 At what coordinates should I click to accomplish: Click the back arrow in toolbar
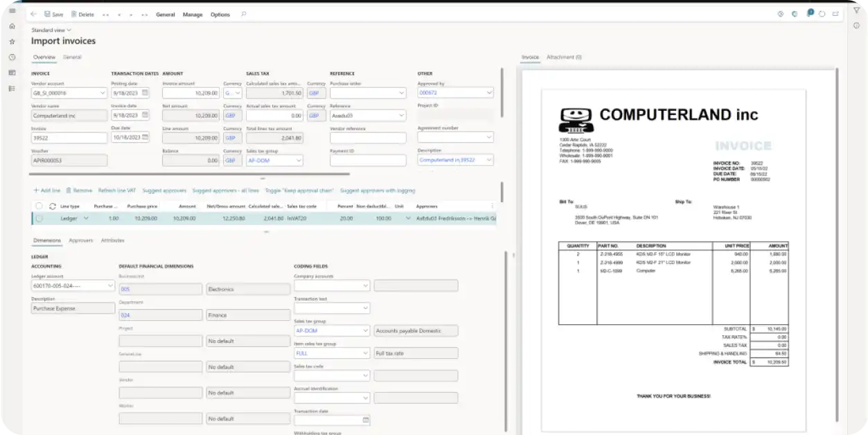click(x=34, y=14)
